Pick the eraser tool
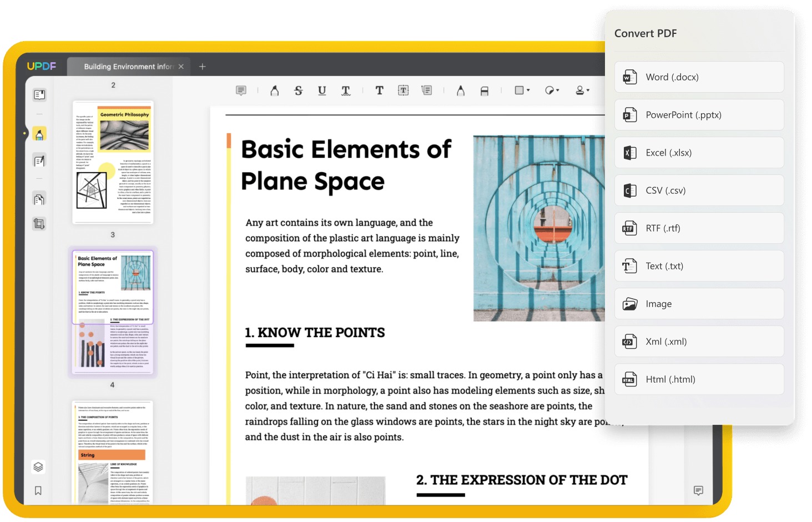812x522 pixels. coord(485,91)
